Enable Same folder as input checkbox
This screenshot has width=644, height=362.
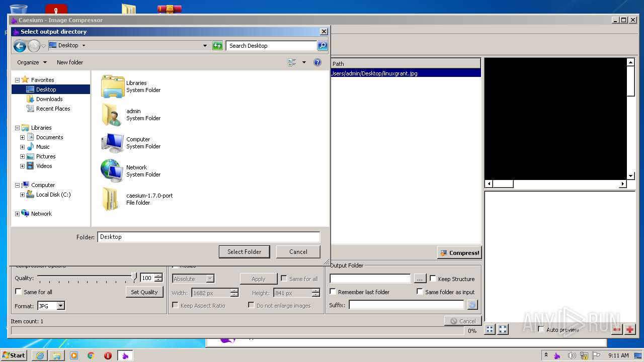pos(420,292)
